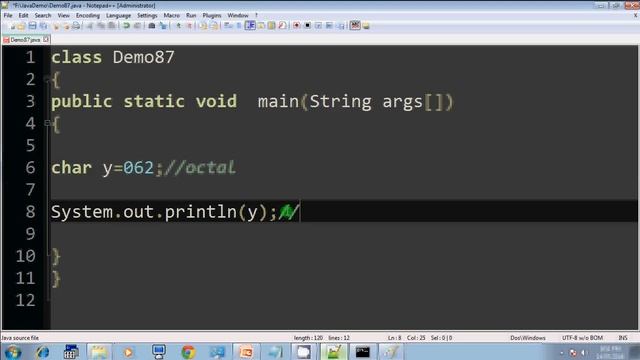Open the Run menu
640x360 pixels.
(x=191, y=16)
